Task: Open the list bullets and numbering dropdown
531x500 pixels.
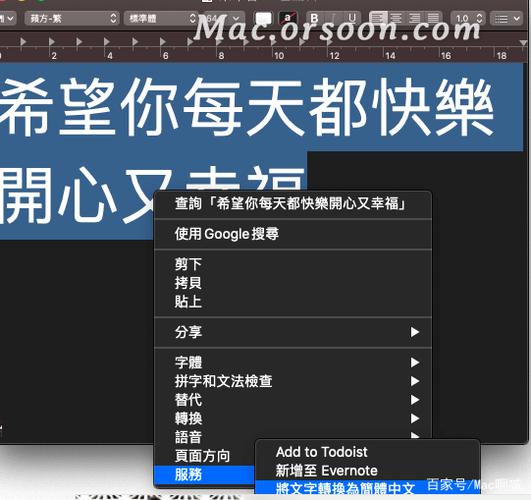Action: (507, 18)
